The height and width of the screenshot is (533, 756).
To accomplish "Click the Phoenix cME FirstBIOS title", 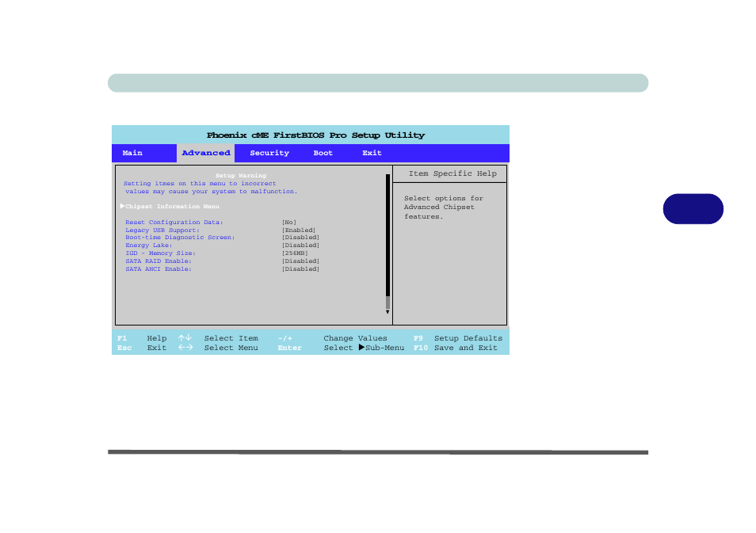I will (x=316, y=135).
